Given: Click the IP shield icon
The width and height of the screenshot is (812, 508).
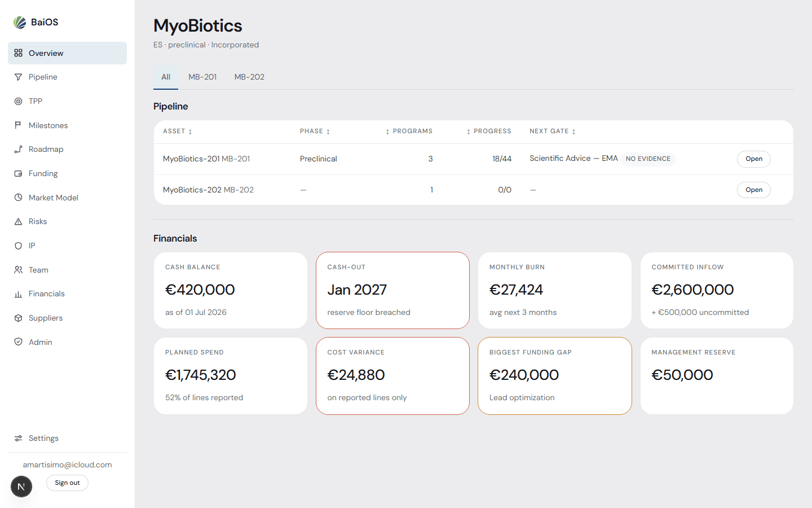Looking at the screenshot, I should (x=18, y=246).
